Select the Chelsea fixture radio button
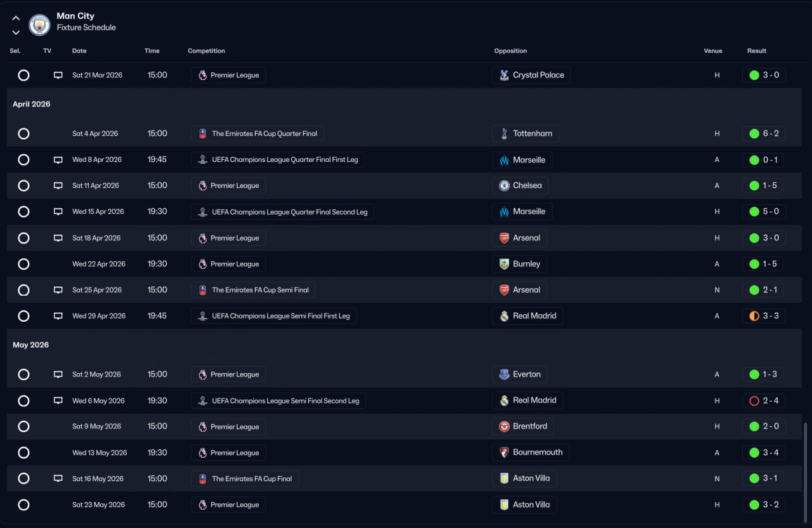812x528 pixels. click(x=23, y=186)
